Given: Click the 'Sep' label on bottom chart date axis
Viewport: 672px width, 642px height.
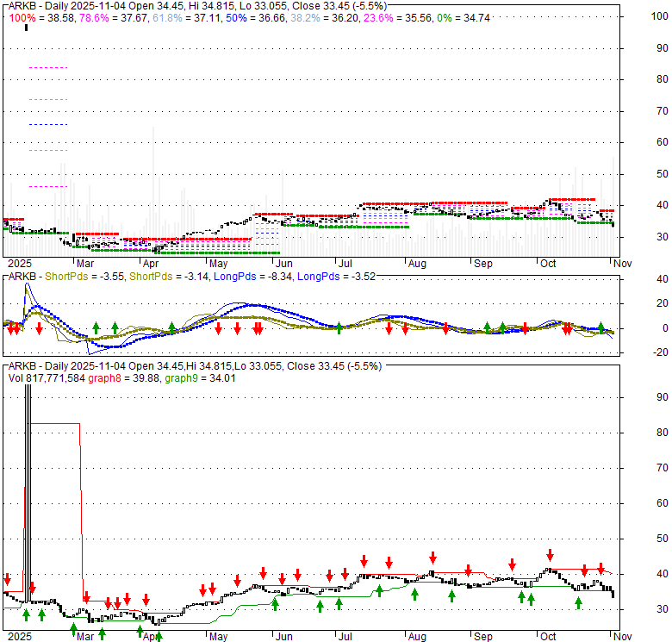Looking at the screenshot, I should coord(483,637).
